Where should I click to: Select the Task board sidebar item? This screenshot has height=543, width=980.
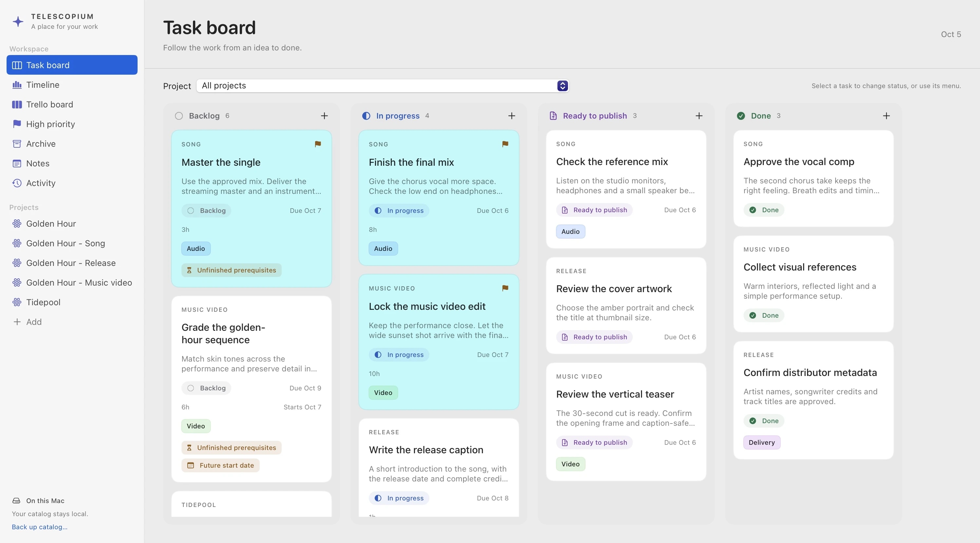click(x=72, y=65)
